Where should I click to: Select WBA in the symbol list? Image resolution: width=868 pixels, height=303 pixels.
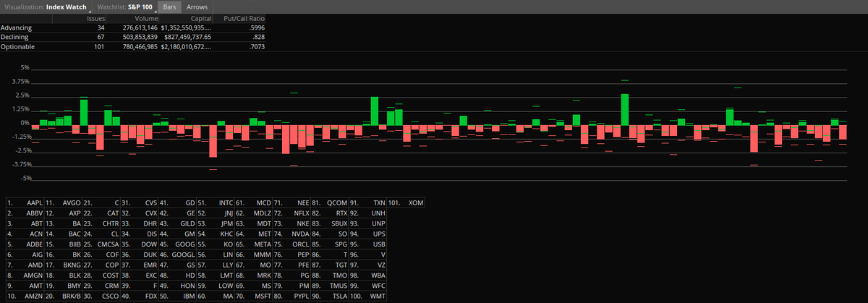click(x=378, y=275)
